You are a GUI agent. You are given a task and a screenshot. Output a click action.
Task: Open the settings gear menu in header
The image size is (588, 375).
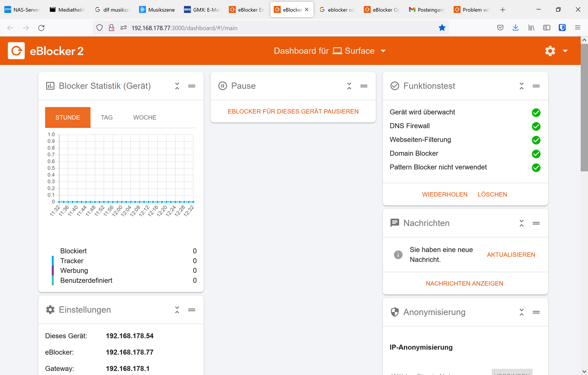tap(550, 51)
